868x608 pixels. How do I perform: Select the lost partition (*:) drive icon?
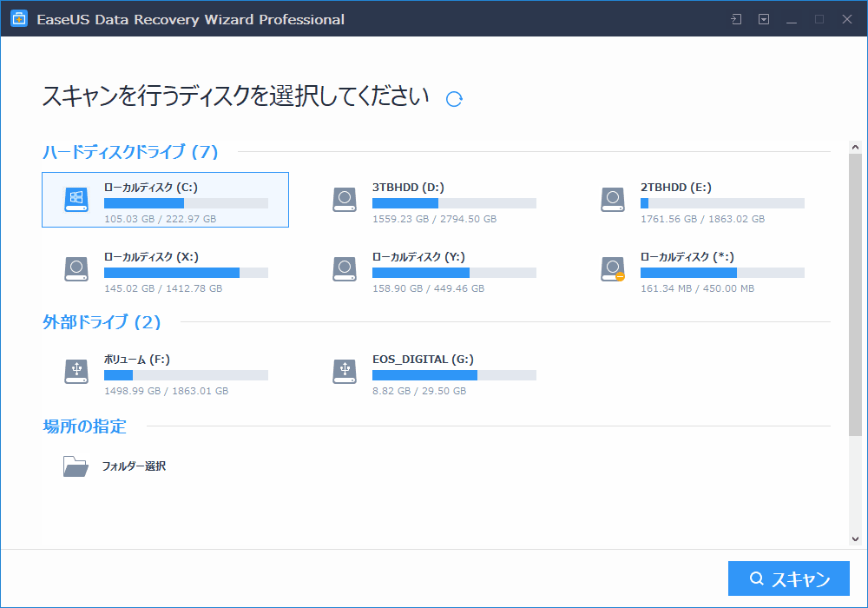613,269
